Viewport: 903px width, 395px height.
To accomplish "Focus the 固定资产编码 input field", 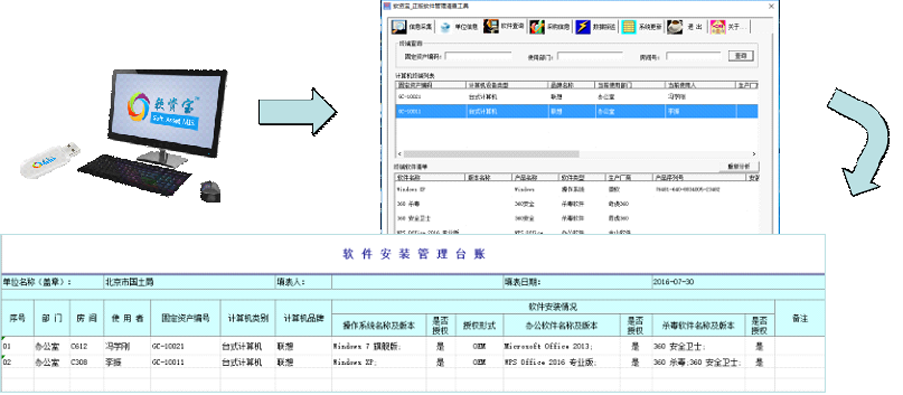I will coord(478,56).
